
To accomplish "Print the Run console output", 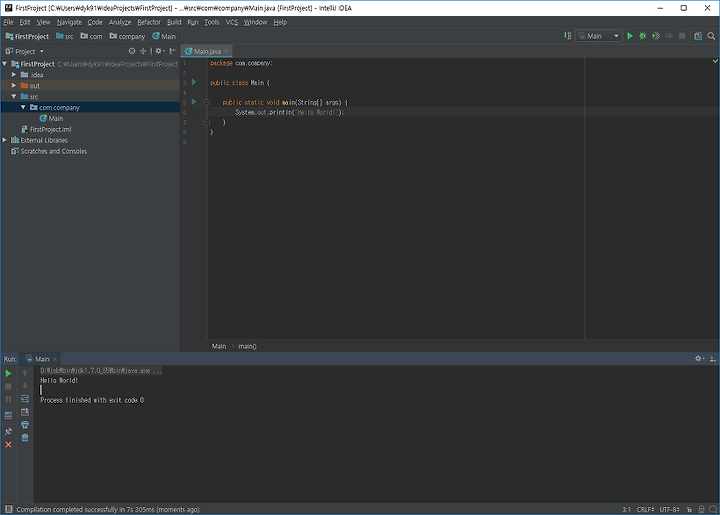I will (25, 425).
